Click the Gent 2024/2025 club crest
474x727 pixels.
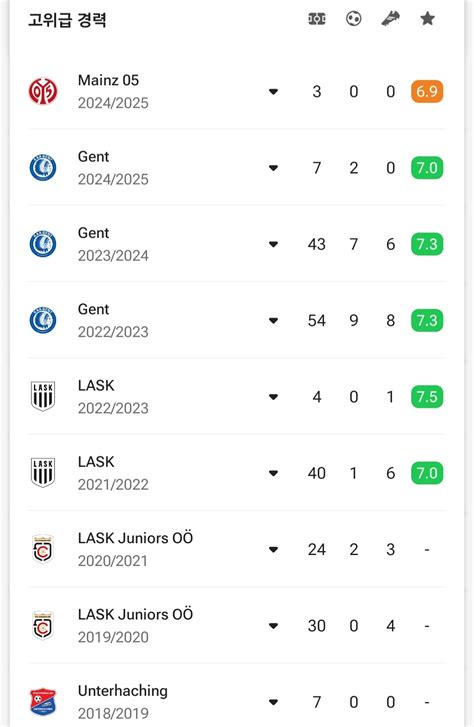coord(43,167)
